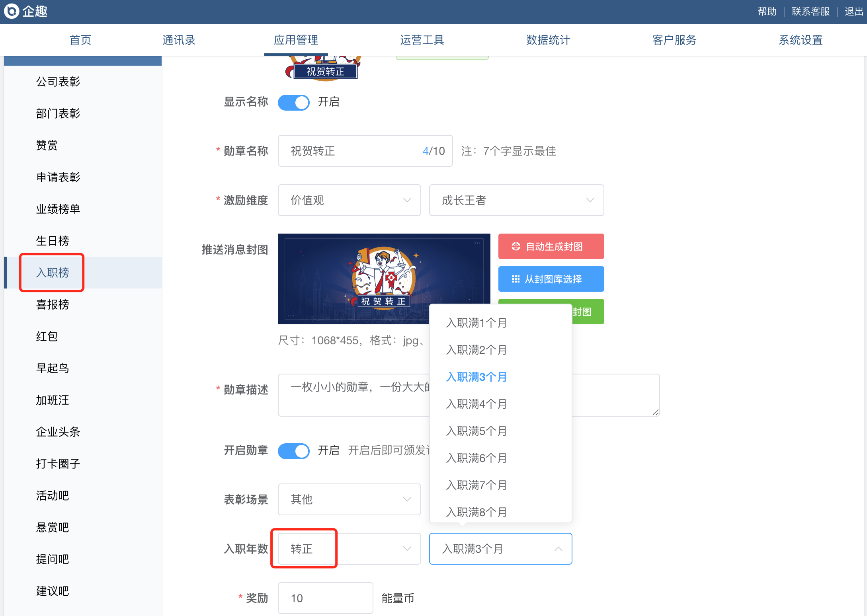Open 加班汪 in sidebar
The height and width of the screenshot is (616, 867).
click(x=83, y=400)
